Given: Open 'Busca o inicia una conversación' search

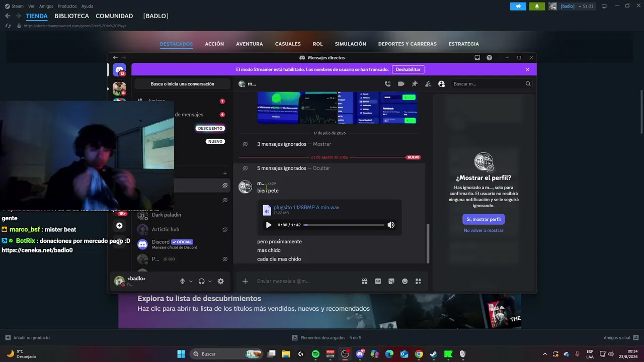Looking at the screenshot, I should tap(182, 84).
